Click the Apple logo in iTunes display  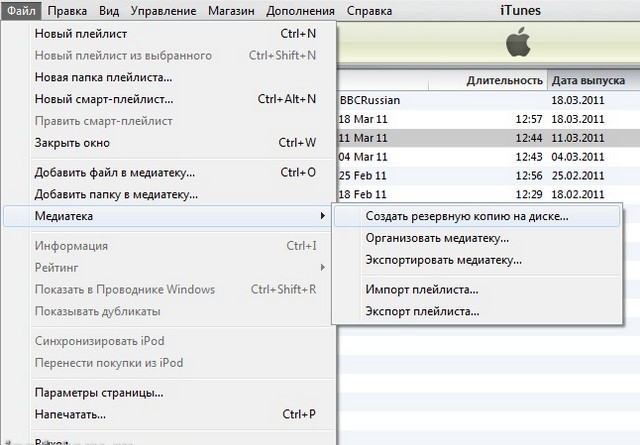coord(518,42)
